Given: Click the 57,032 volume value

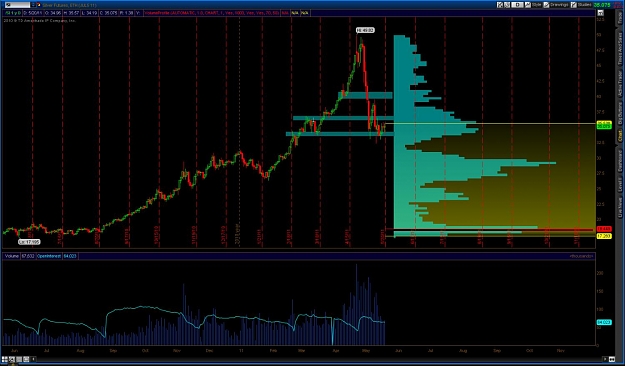Looking at the screenshot, I should click(x=28, y=256).
